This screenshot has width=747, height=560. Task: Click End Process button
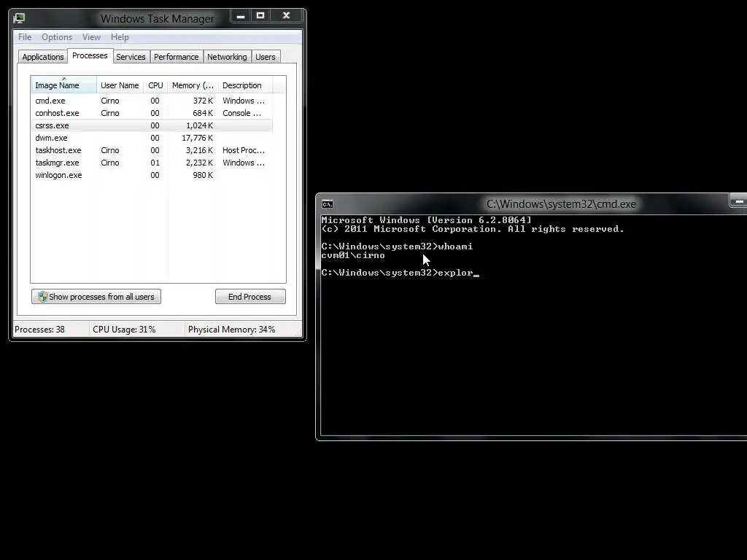click(x=250, y=297)
